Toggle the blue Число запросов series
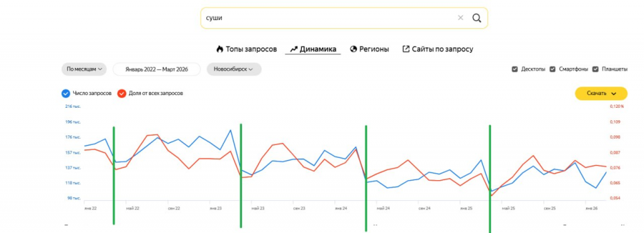 (x=65, y=94)
